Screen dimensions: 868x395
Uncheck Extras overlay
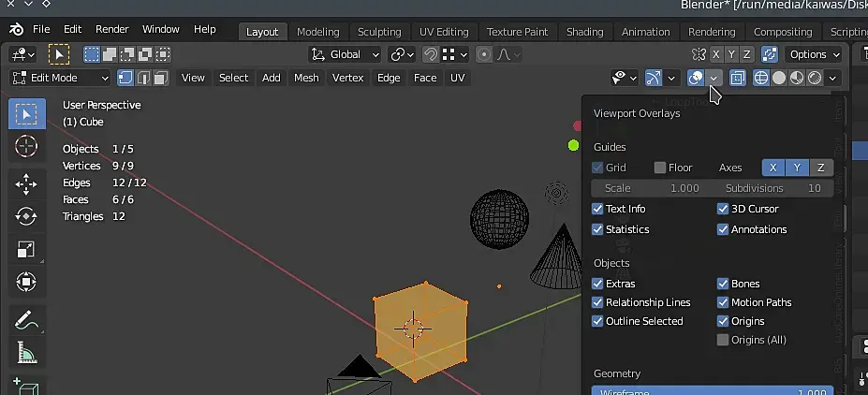point(597,284)
